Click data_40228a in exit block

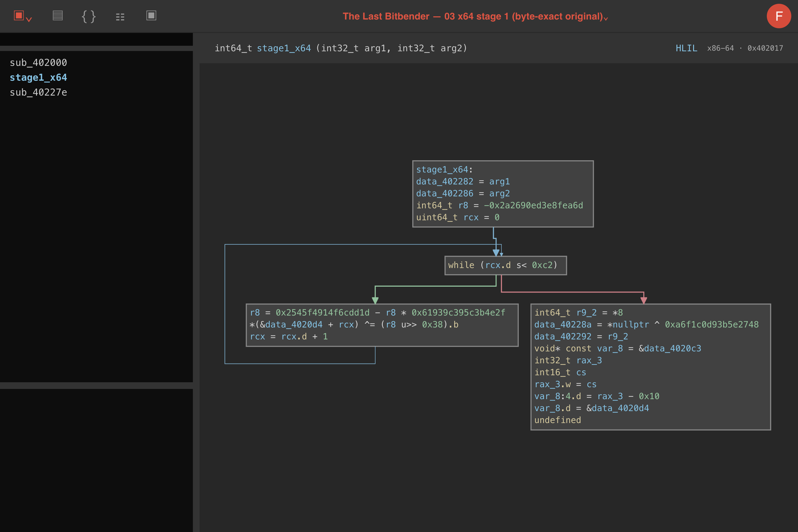click(563, 324)
